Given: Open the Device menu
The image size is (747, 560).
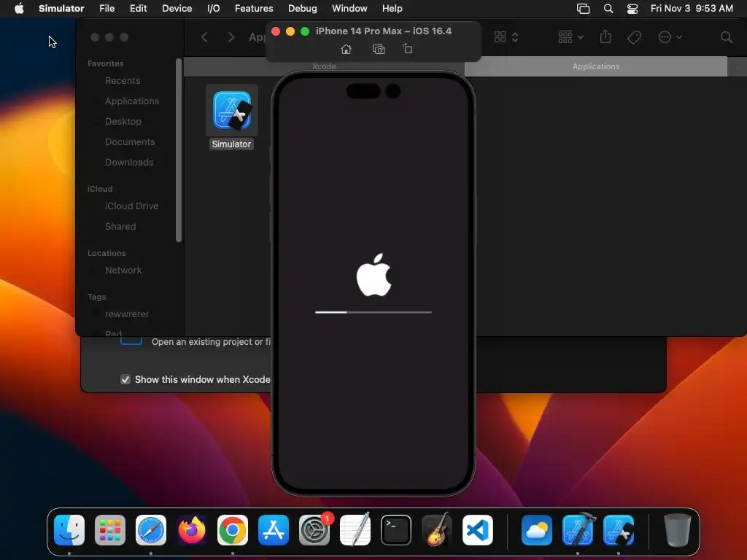Looking at the screenshot, I should 177,9.
